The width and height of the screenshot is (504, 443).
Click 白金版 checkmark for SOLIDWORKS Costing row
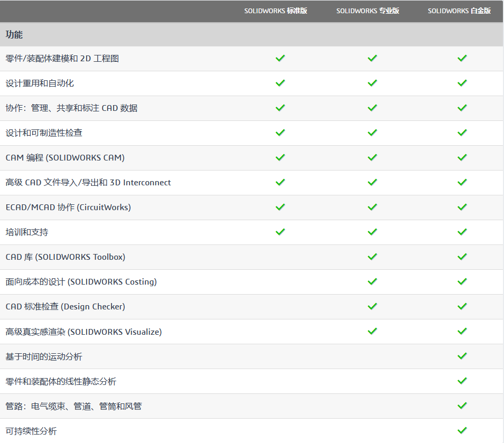[x=462, y=281]
